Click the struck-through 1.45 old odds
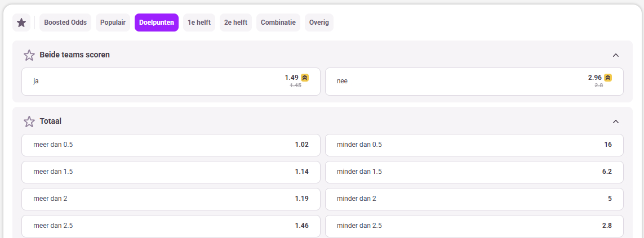644x238 pixels. (x=295, y=86)
